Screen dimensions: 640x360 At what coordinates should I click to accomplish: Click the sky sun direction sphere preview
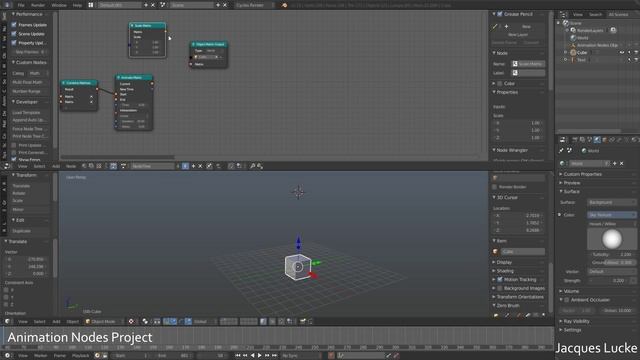(612, 239)
